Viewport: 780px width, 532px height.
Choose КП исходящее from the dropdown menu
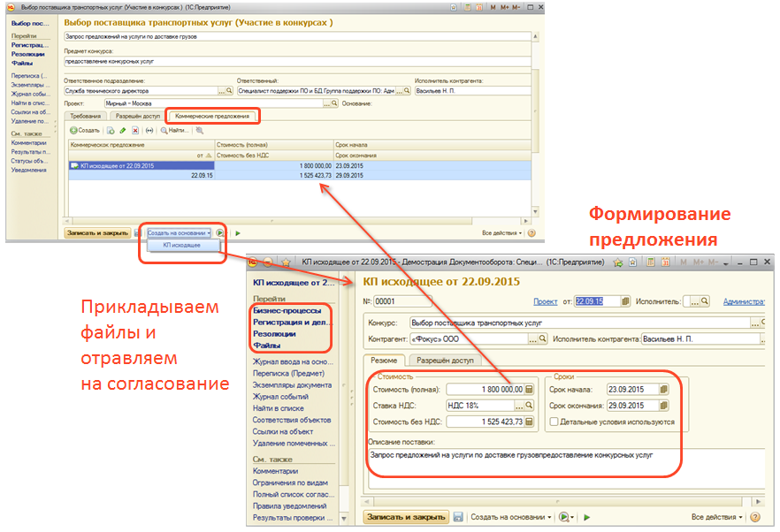(181, 245)
